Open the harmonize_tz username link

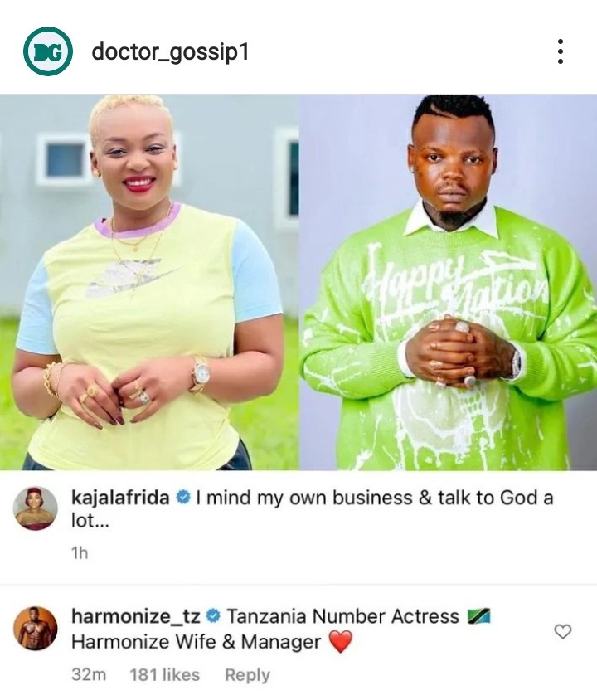click(x=136, y=616)
